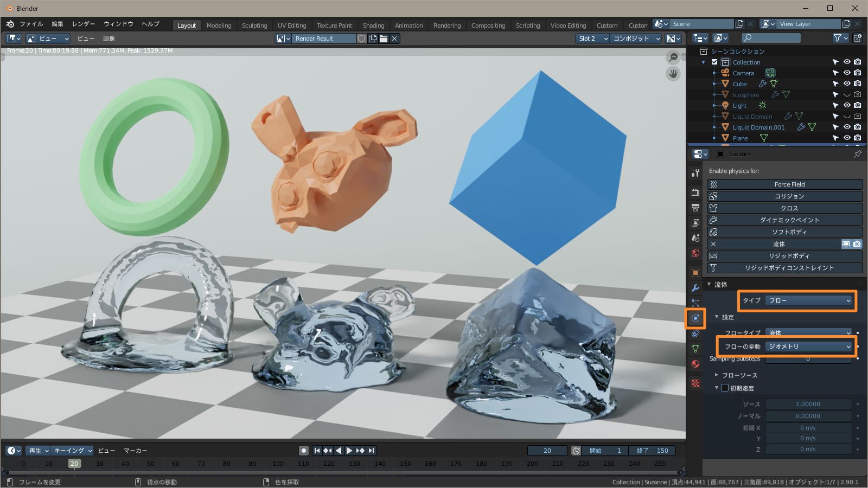Image resolution: width=868 pixels, height=488 pixels.
Task: Open the Object properties tab icon
Action: (695, 273)
